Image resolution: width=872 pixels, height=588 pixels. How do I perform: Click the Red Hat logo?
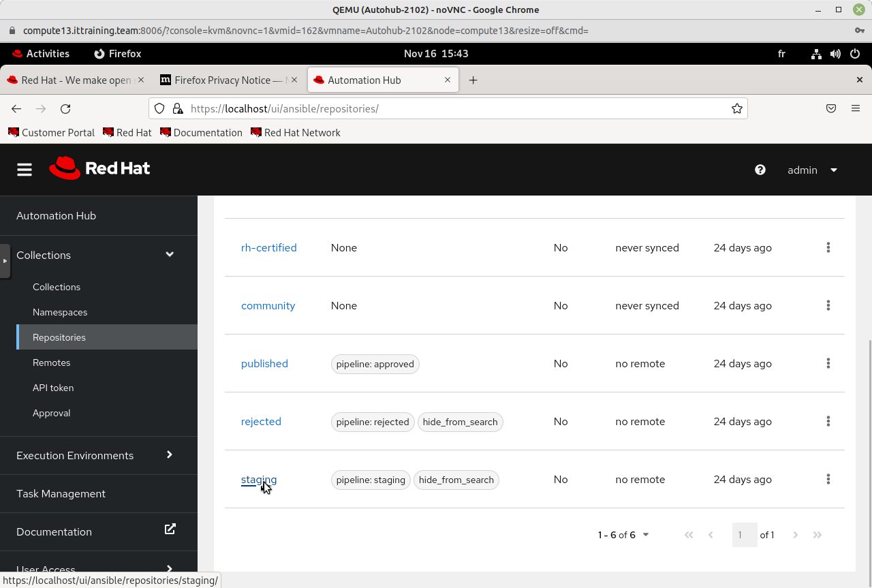(99, 168)
